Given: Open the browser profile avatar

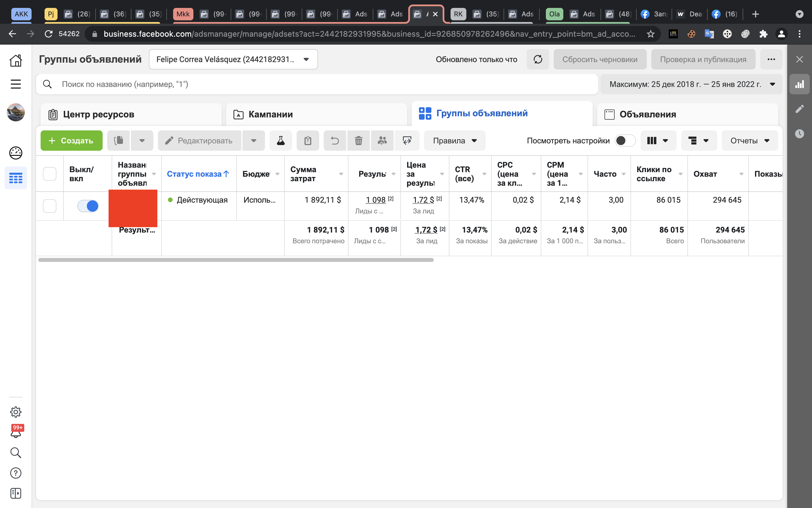Looking at the screenshot, I should (x=782, y=34).
